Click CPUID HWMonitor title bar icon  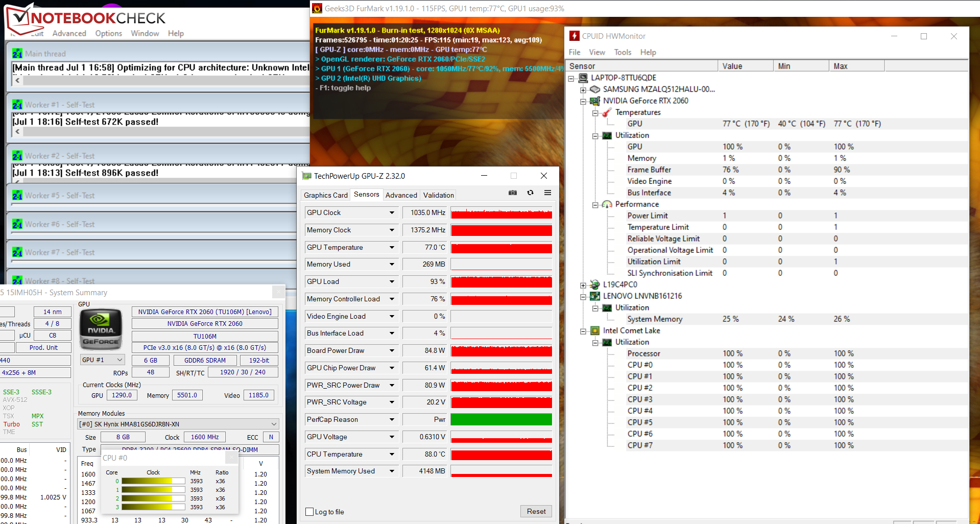click(575, 36)
